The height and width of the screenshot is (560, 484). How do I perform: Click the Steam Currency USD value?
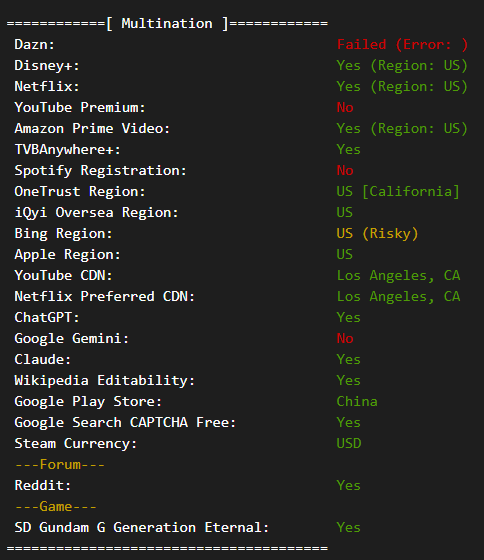(x=349, y=444)
